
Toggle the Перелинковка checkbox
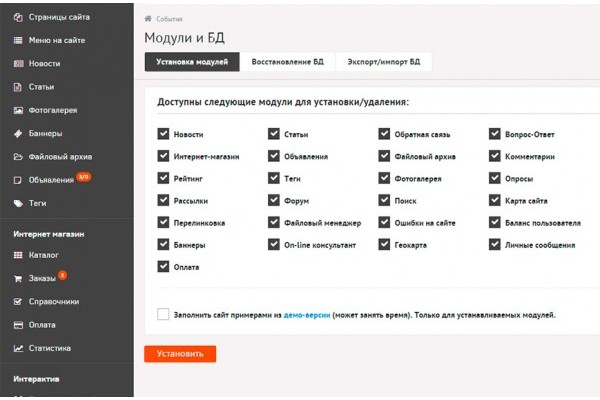pyautogui.click(x=163, y=222)
